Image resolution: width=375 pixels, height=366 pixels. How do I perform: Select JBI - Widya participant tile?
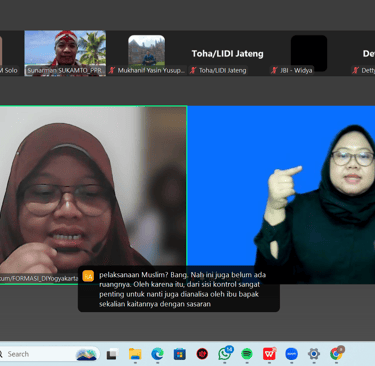click(309, 53)
